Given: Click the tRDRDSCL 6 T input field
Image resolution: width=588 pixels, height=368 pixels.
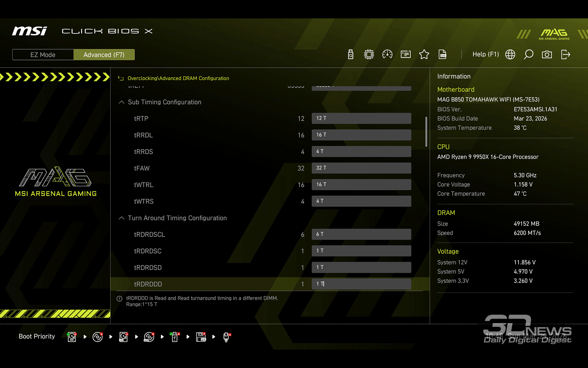Looking at the screenshot, I should coord(361,234).
